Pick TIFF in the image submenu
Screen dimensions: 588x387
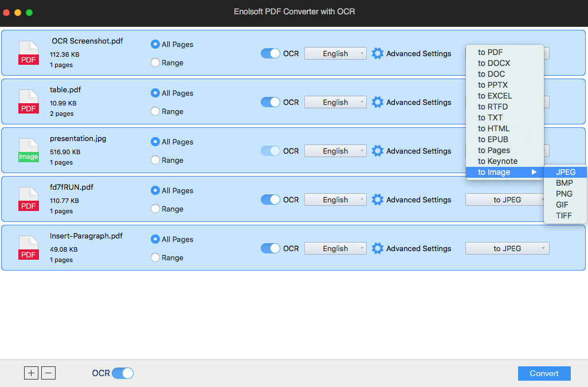point(566,216)
